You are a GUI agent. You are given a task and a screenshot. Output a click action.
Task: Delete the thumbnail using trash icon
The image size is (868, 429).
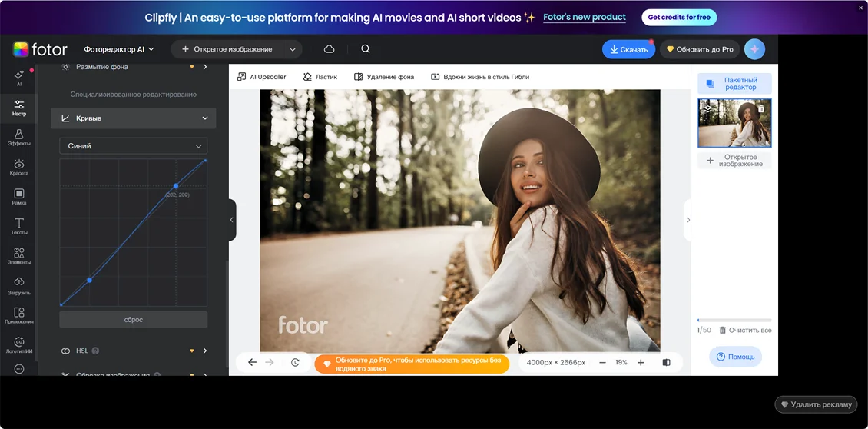(x=761, y=109)
